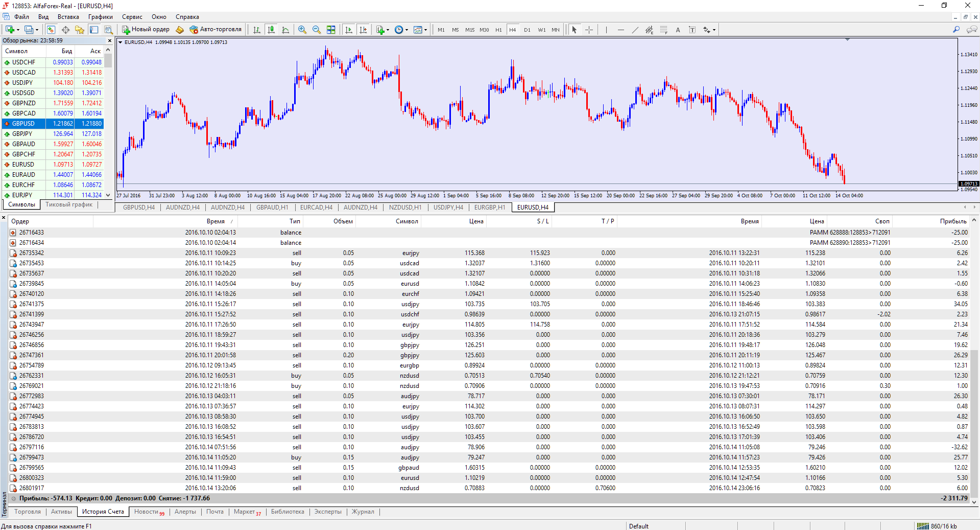This screenshot has height=530, width=980.
Task: Select the equidistant channel tool
Action: (x=649, y=30)
